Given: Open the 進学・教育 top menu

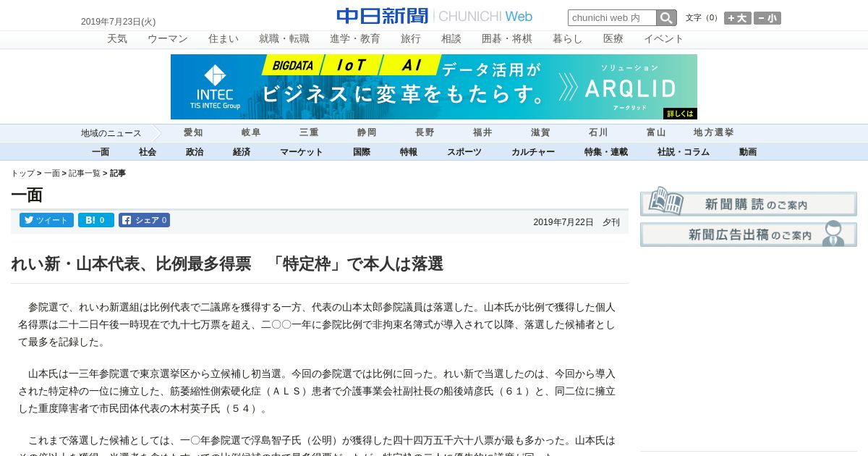Looking at the screenshot, I should [355, 39].
